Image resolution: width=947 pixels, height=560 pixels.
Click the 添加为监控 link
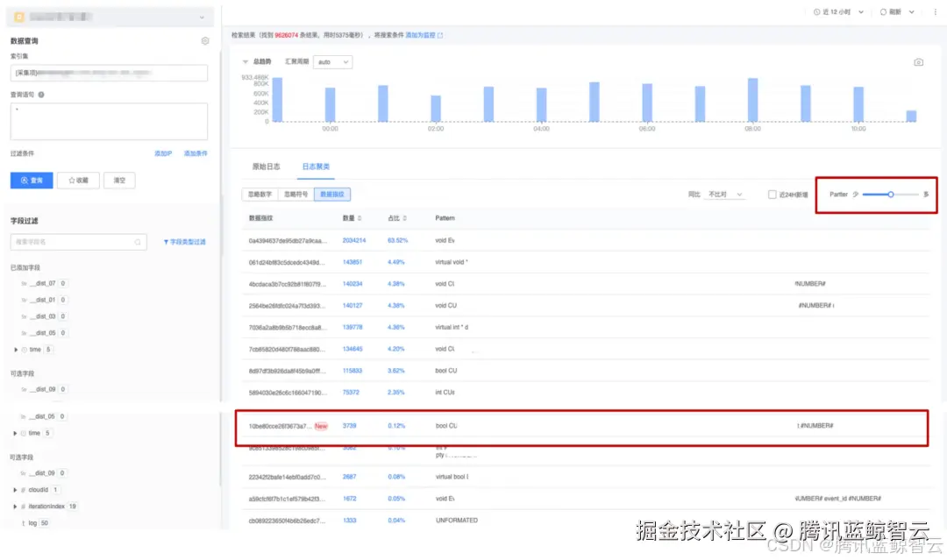pyautogui.click(x=420, y=36)
